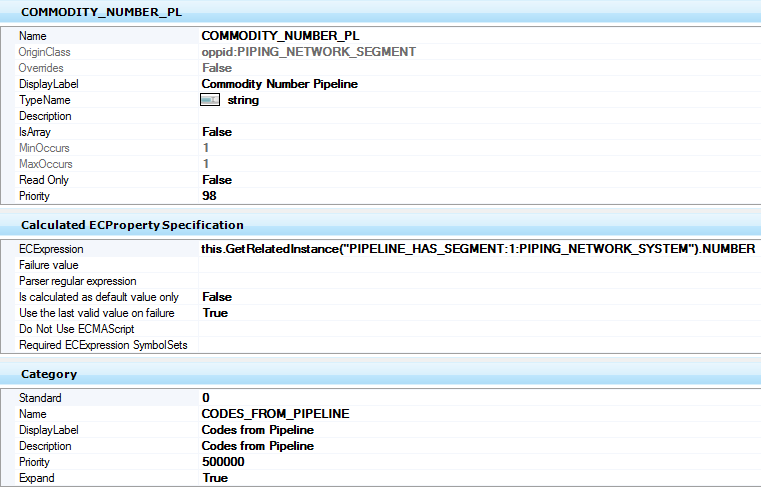Collapse the COMMODITY_NUMBER_PL section header
761x487 pixels.
pyautogui.click(x=380, y=12)
